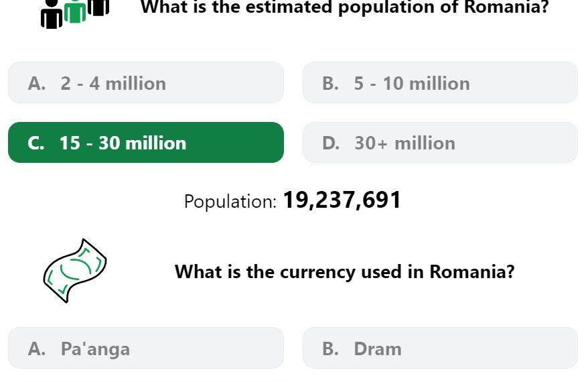Image resolution: width=588 pixels, height=382 pixels.
Task: Click the letter "C." on green answer
Action: [36, 143]
